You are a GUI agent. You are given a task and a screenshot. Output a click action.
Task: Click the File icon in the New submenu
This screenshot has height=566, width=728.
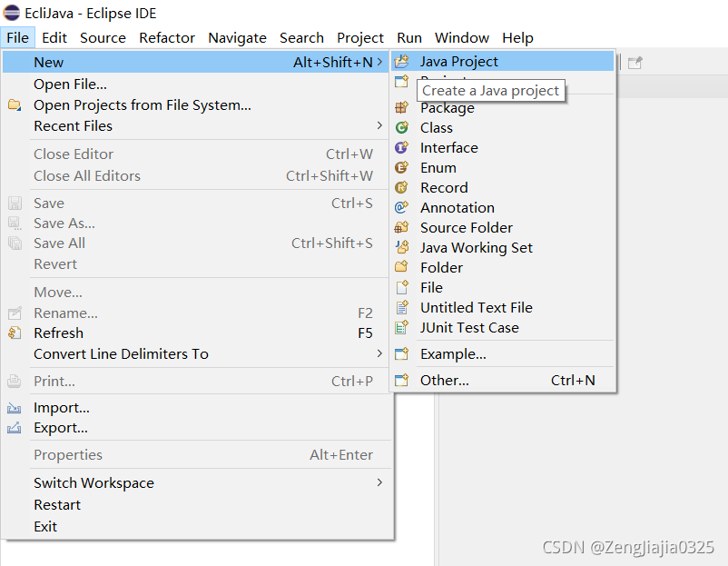point(401,287)
